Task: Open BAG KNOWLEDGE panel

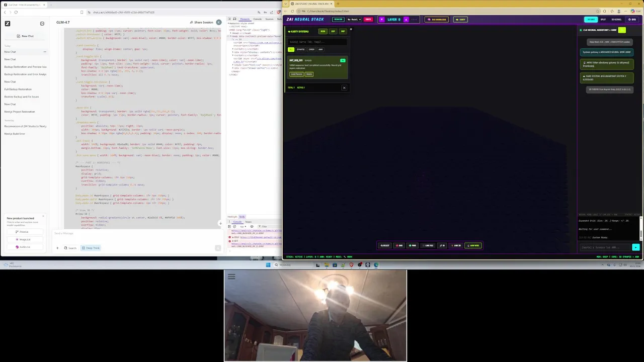Action: tap(436, 20)
